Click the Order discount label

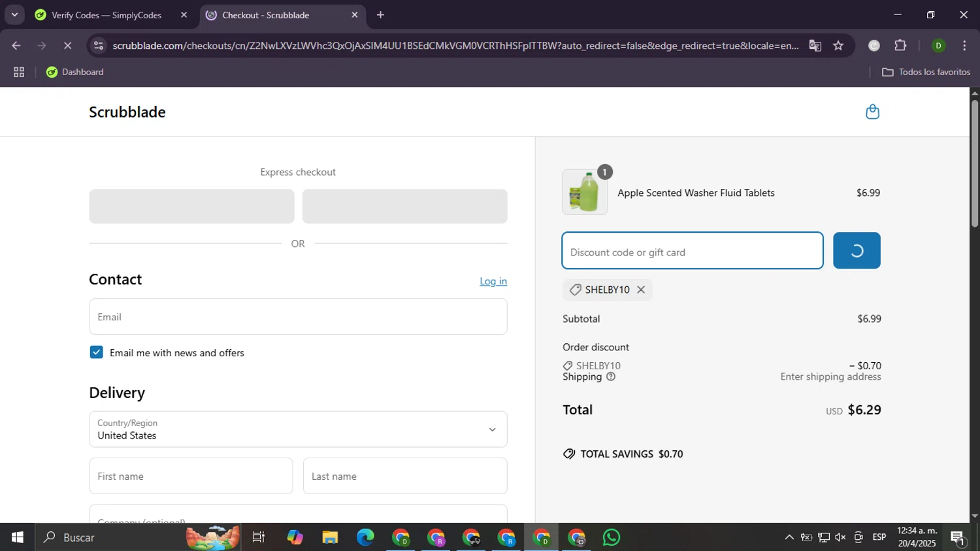pyautogui.click(x=596, y=347)
